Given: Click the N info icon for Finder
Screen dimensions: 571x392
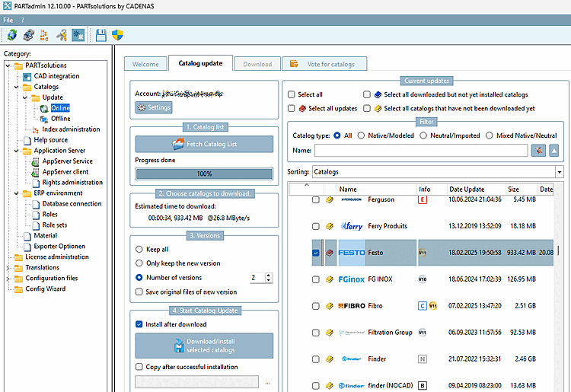Looking at the screenshot, I should tap(423, 359).
